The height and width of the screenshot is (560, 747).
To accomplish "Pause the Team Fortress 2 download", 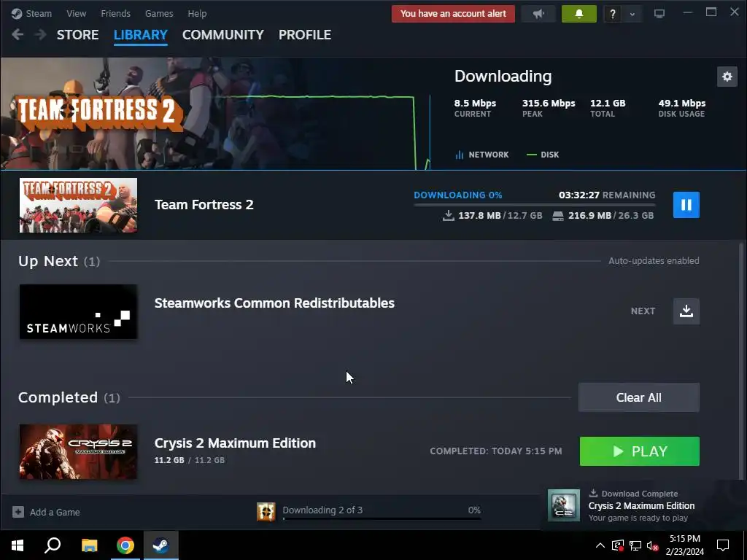I will point(686,205).
